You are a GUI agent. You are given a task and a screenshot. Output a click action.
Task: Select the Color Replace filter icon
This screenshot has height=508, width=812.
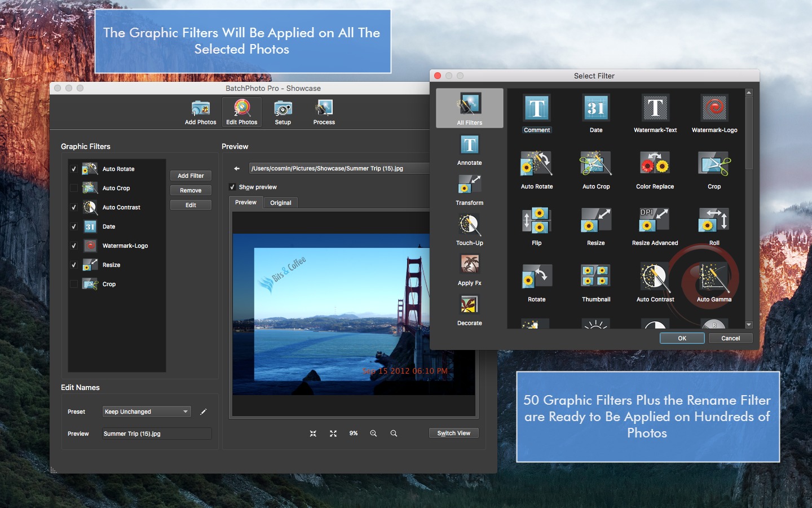[x=655, y=164]
